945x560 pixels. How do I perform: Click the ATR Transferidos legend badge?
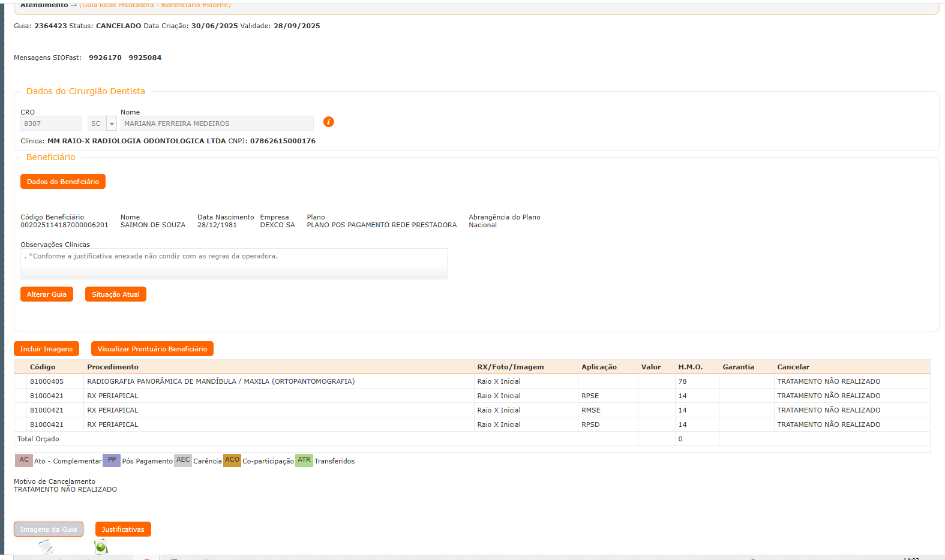pos(304,460)
